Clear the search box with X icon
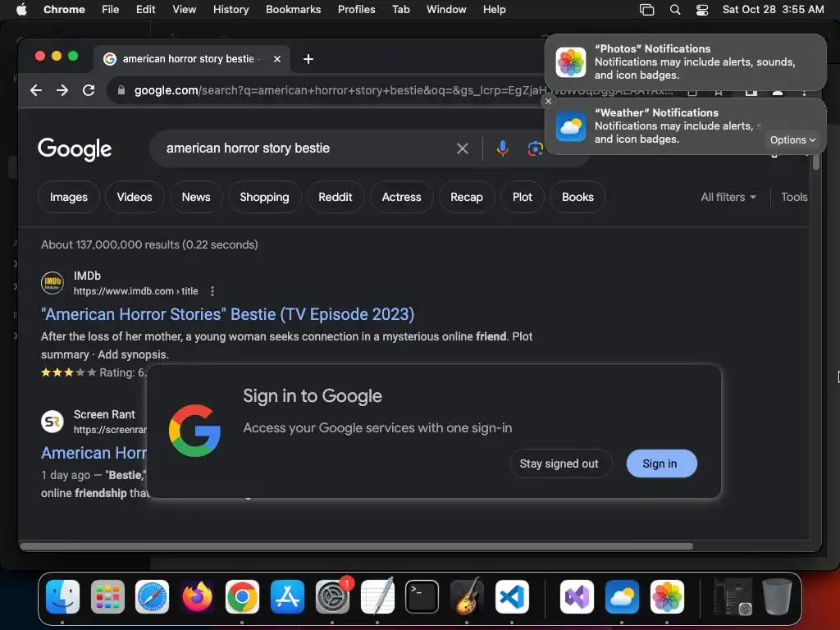This screenshot has width=840, height=630. click(x=463, y=148)
